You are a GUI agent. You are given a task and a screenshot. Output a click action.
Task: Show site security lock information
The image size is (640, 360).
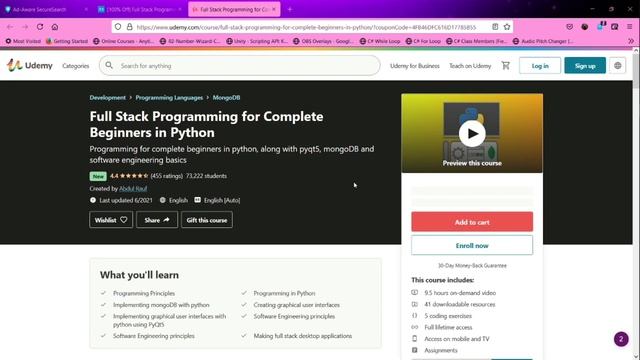tap(129, 27)
